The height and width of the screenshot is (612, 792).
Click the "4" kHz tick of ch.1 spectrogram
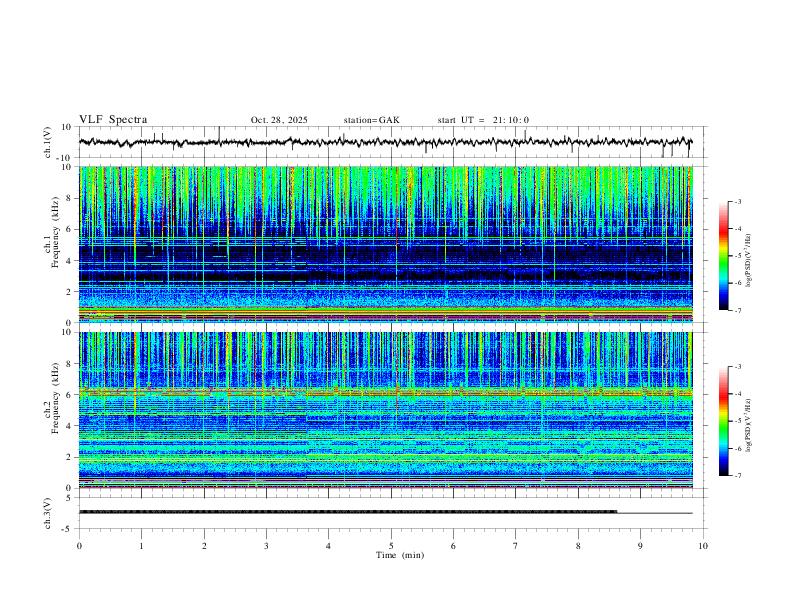tap(69, 261)
